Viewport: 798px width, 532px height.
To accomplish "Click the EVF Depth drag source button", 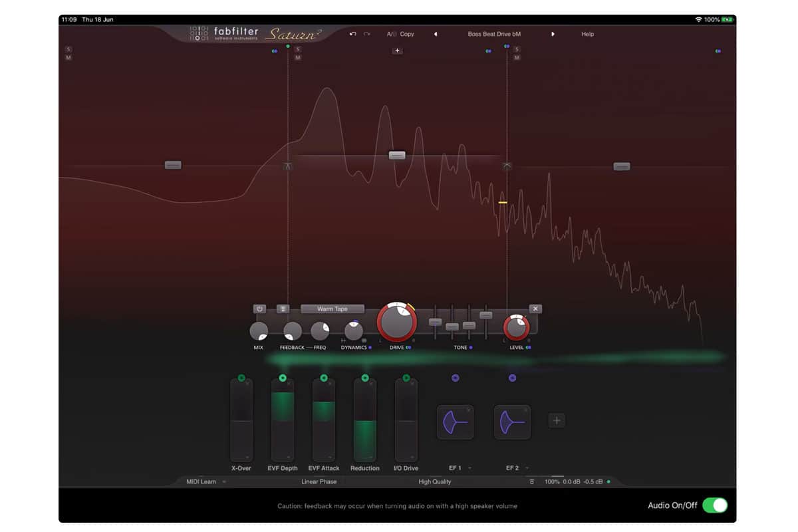I will pos(283,378).
